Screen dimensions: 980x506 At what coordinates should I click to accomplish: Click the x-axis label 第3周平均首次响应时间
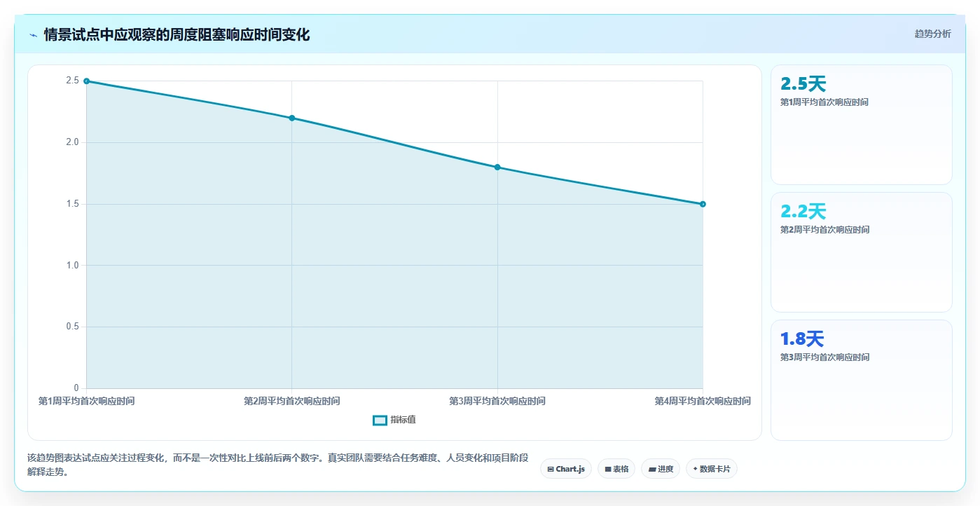click(497, 402)
